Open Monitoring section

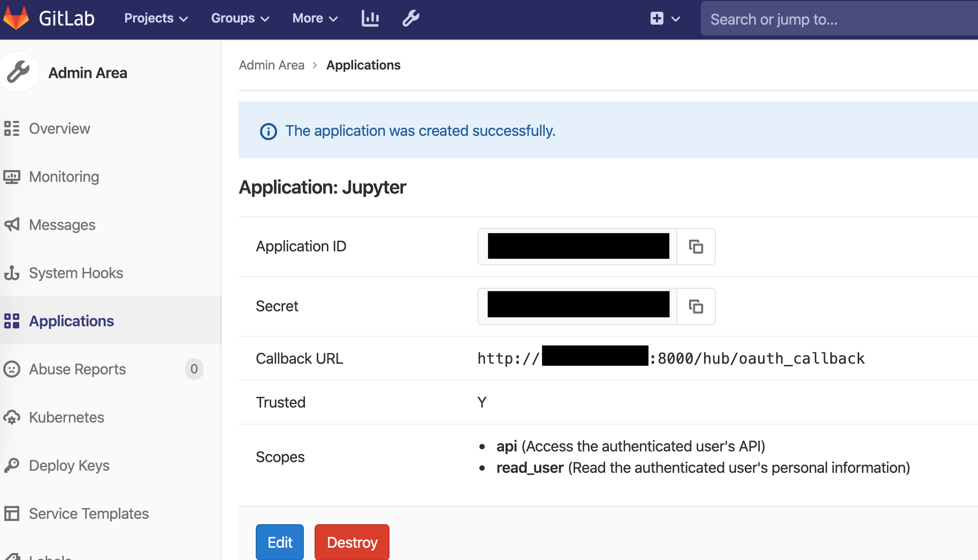coord(64,177)
